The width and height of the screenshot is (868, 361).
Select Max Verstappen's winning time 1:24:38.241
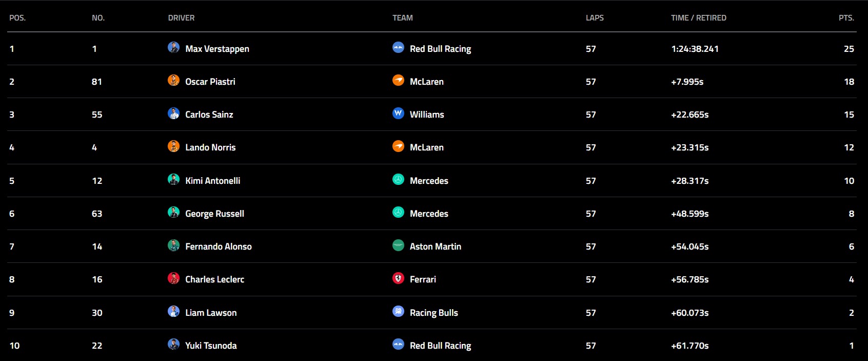695,49
